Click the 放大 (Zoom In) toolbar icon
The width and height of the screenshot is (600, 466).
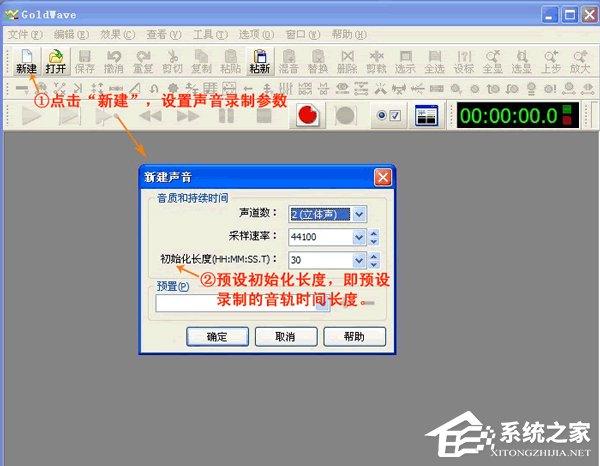[579, 61]
